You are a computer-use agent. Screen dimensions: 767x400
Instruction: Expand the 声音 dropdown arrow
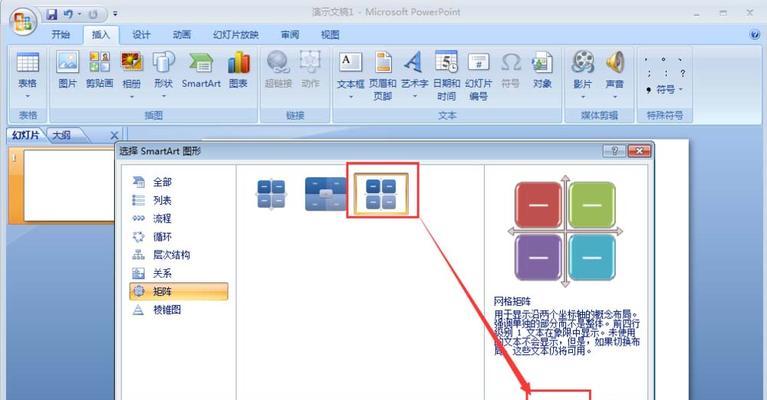point(614,97)
